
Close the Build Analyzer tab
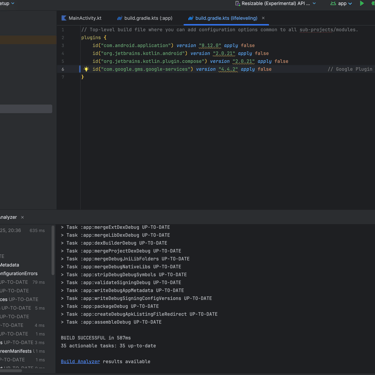click(22, 217)
